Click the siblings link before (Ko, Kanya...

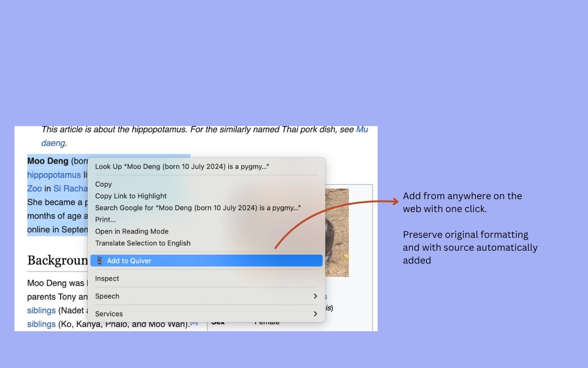tap(41, 324)
